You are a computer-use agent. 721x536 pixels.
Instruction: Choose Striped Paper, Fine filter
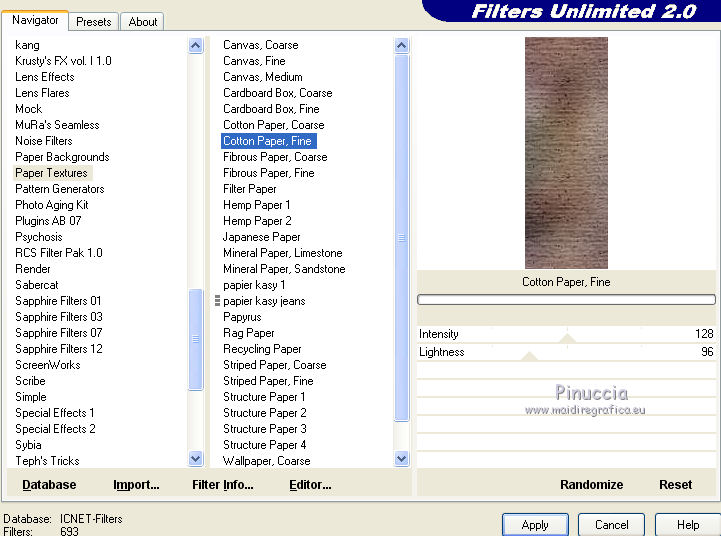point(268,381)
